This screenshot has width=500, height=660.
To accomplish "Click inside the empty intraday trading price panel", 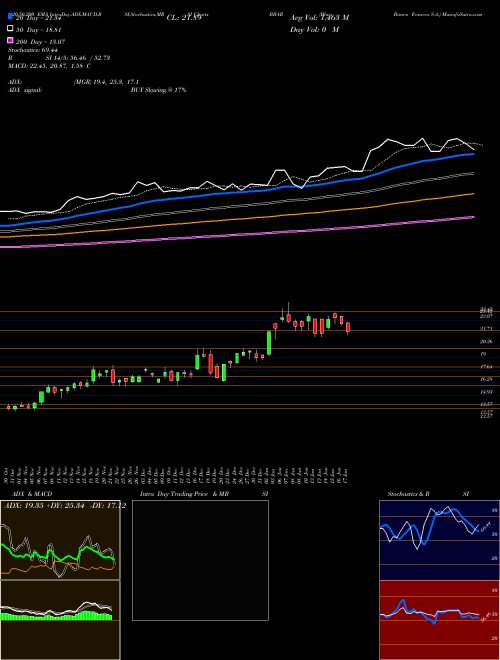I will click(x=200, y=560).
